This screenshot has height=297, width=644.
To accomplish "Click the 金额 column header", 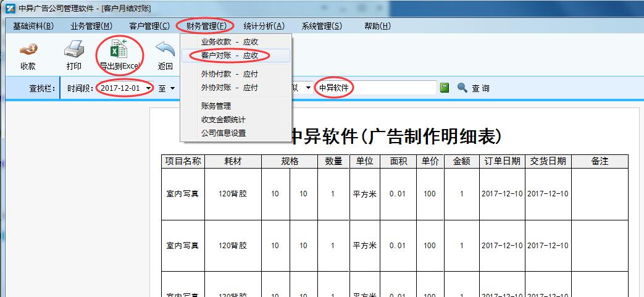I will [x=462, y=161].
